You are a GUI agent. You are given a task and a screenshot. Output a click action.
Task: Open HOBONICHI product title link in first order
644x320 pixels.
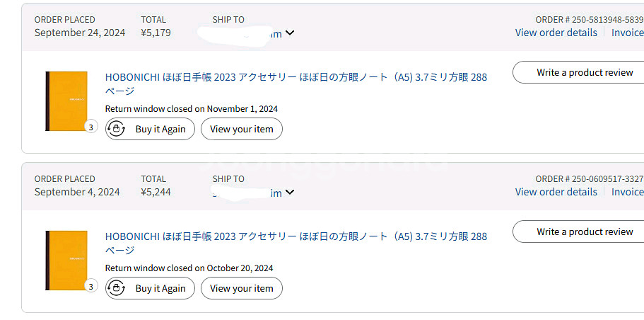click(296, 84)
